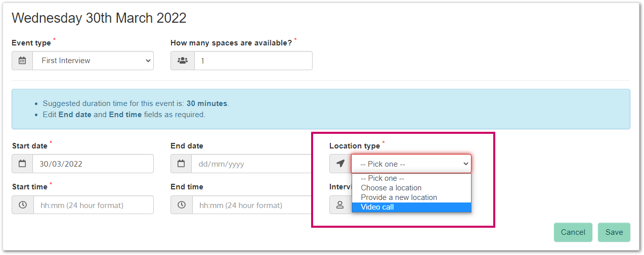Click the clock icon beside End time
Viewport: 644px width, 255px height.
(x=181, y=205)
